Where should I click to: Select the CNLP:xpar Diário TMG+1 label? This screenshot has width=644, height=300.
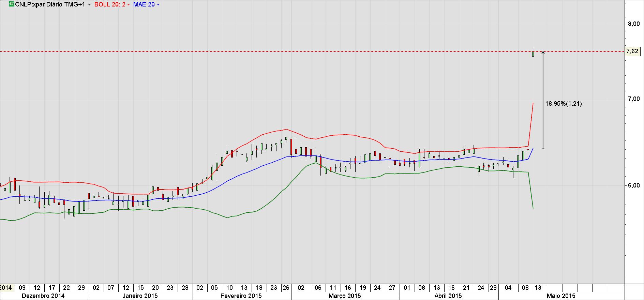[50, 4]
